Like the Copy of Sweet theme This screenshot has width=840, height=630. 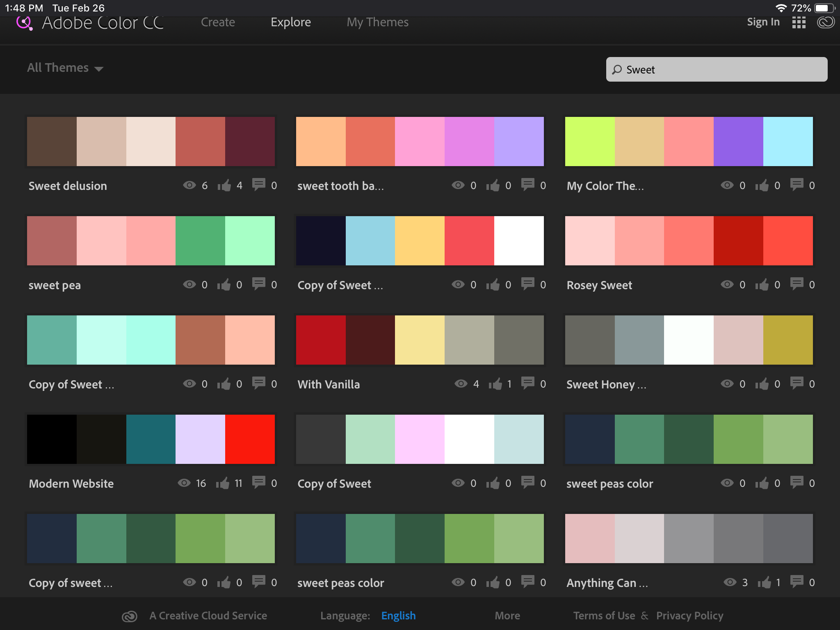click(x=493, y=483)
